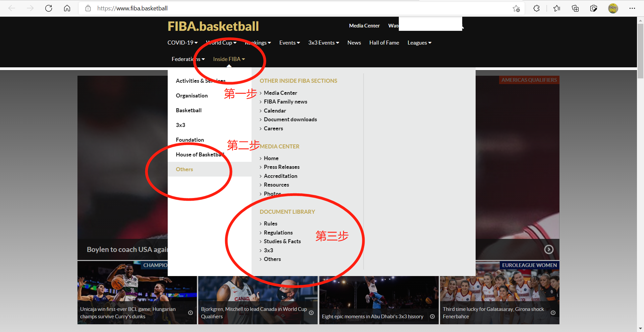Image resolution: width=644 pixels, height=332 pixels.
Task: Expand Federations dropdown menu
Action: click(188, 59)
